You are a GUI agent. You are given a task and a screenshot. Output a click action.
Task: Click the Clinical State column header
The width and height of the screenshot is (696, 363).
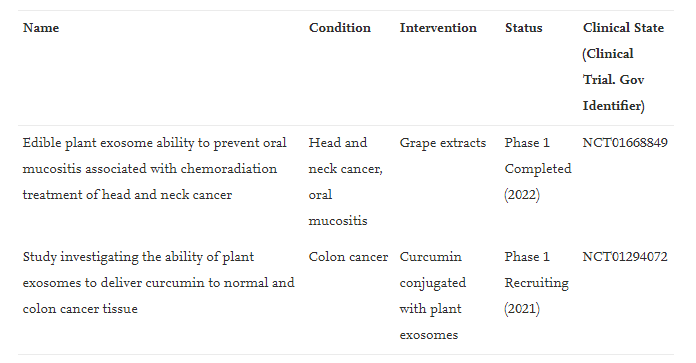(623, 67)
